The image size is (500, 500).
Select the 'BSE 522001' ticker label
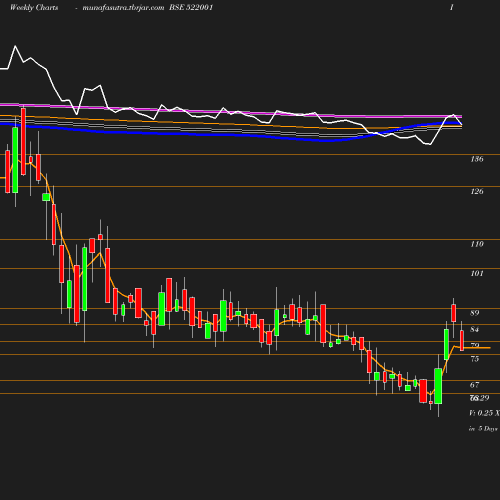coord(191,7)
